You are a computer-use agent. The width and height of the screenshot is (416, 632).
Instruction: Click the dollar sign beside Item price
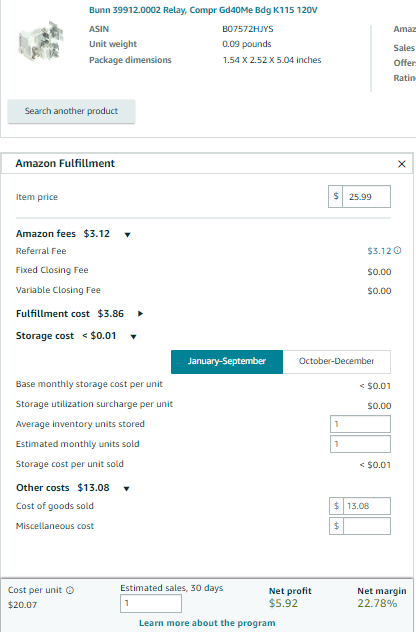pyautogui.click(x=336, y=197)
